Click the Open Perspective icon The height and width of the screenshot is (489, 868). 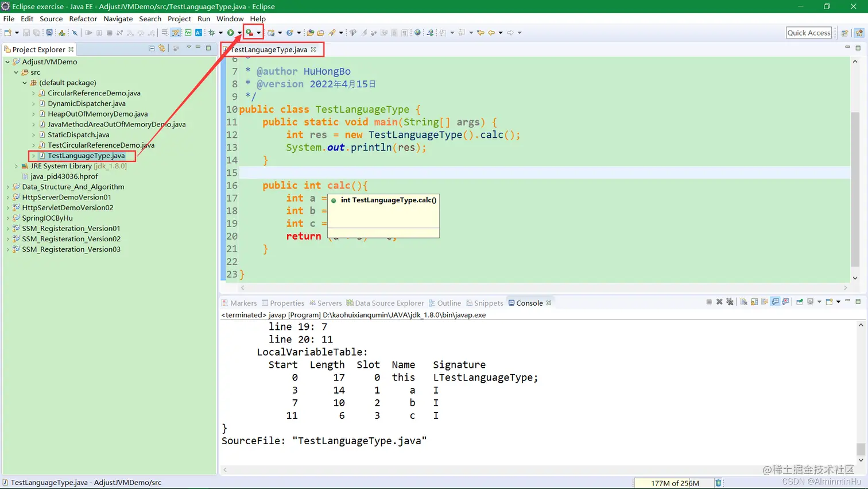[x=844, y=33]
